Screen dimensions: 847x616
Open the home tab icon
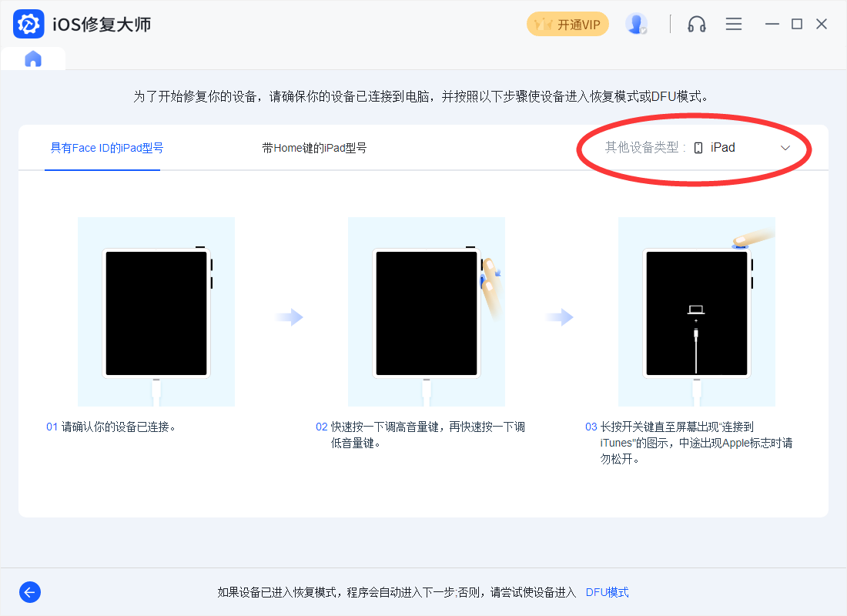[33, 59]
